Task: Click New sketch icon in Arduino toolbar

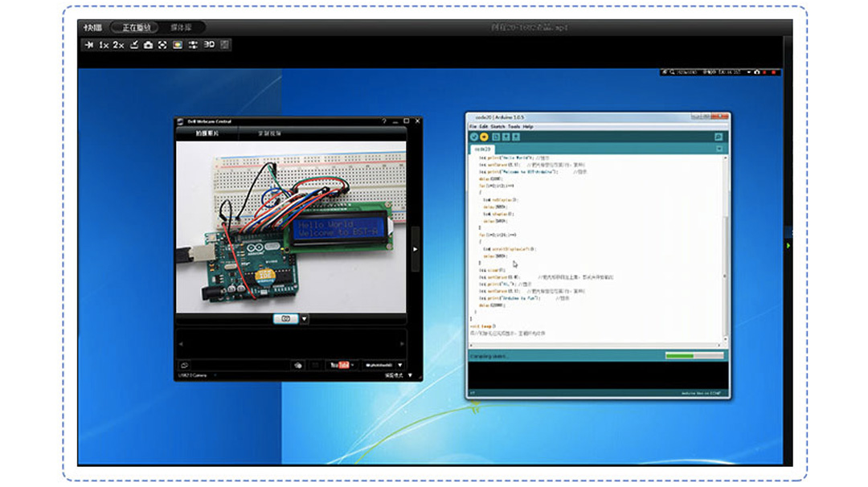Action: coord(496,137)
